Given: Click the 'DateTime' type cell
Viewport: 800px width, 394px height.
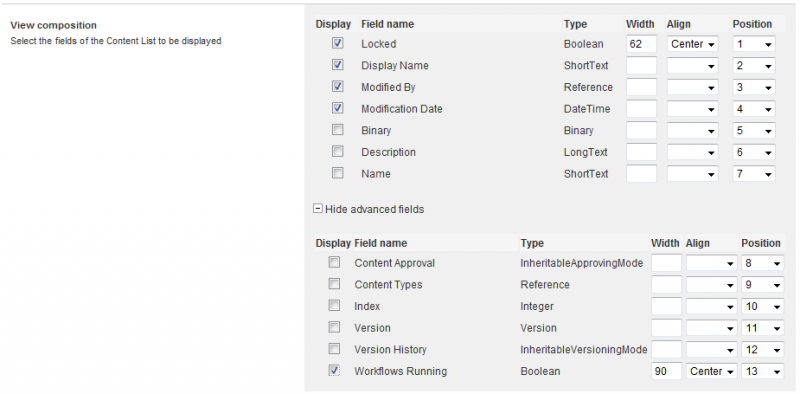Looking at the screenshot, I should coord(587,109).
